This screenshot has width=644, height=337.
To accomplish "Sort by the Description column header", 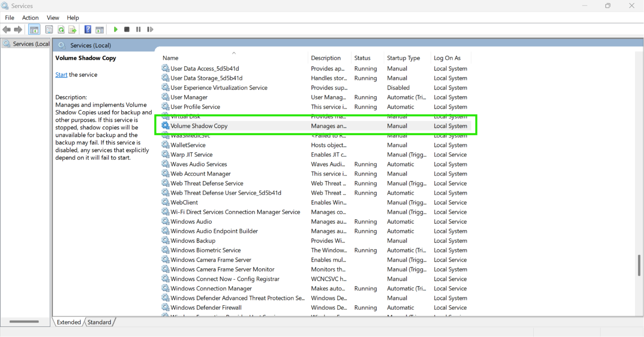I will click(330, 58).
